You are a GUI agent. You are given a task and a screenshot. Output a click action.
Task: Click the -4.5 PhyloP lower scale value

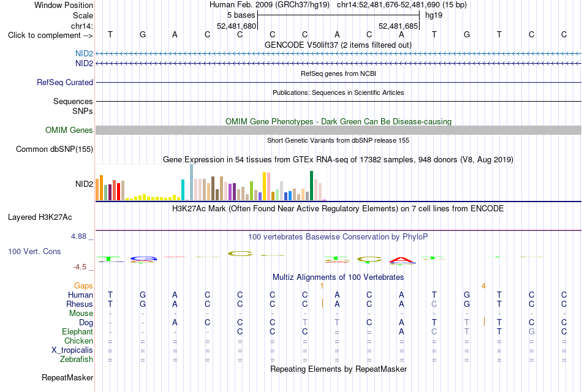coord(80,267)
